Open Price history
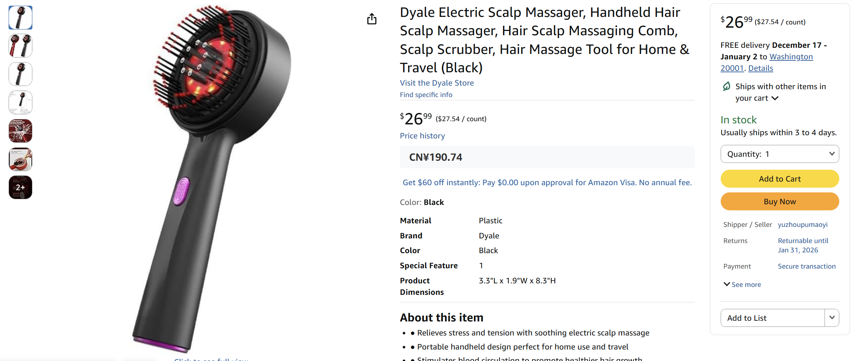 pos(422,136)
